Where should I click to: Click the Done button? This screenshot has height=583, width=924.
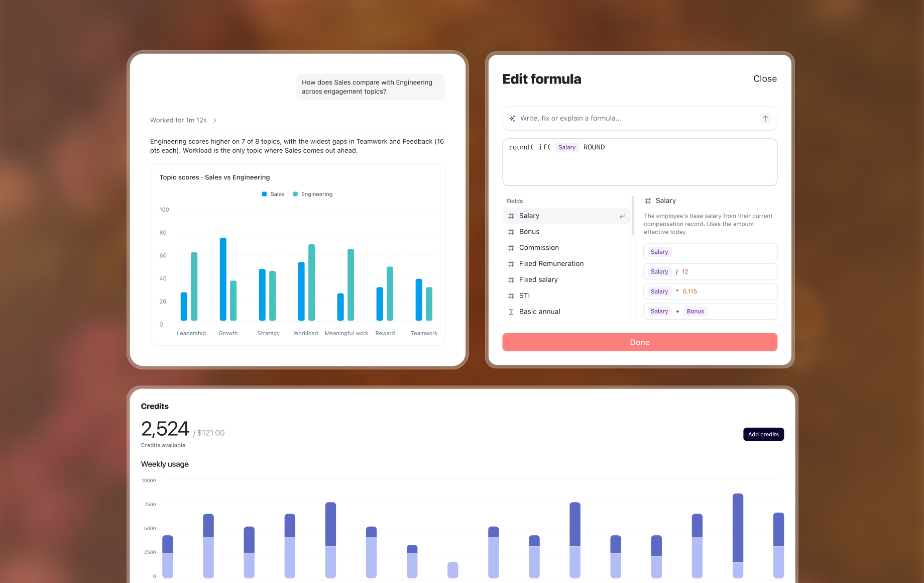pos(640,342)
